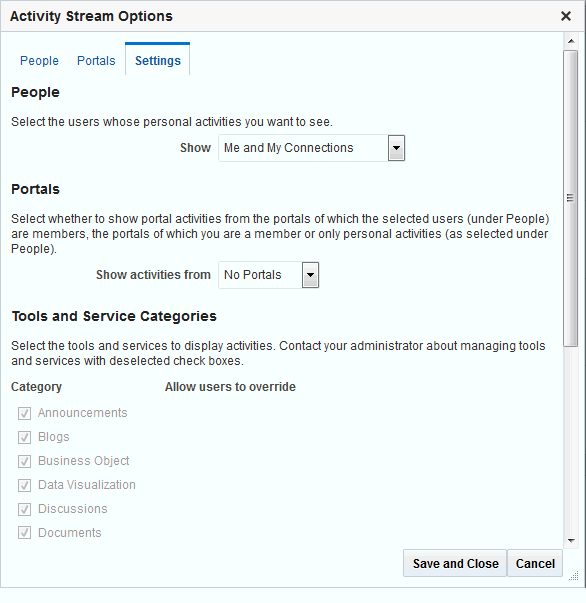Open the Portals tab
The height and width of the screenshot is (603, 586).
pyautogui.click(x=96, y=61)
